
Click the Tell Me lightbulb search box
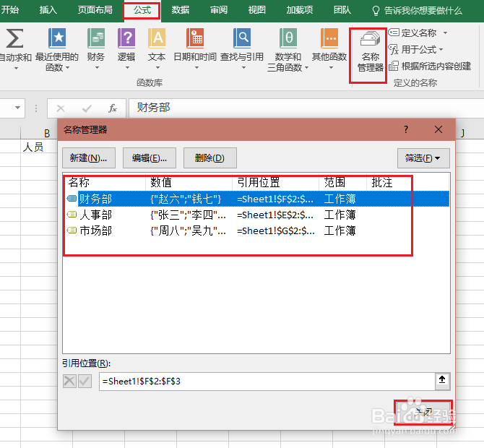(x=418, y=11)
